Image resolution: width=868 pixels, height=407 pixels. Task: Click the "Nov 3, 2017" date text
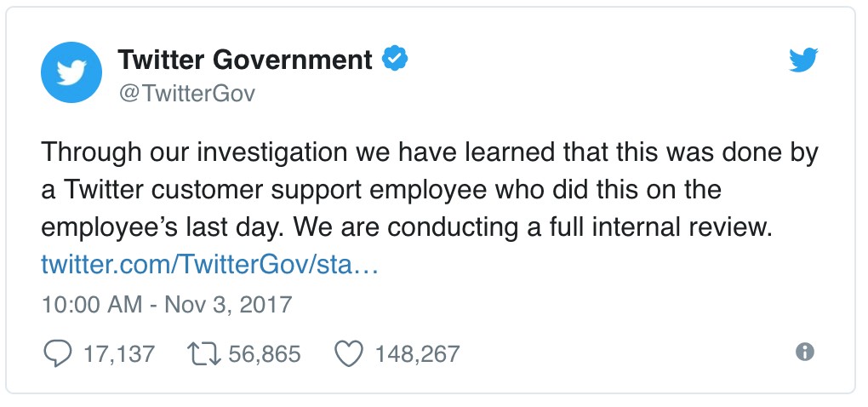pyautogui.click(x=227, y=304)
